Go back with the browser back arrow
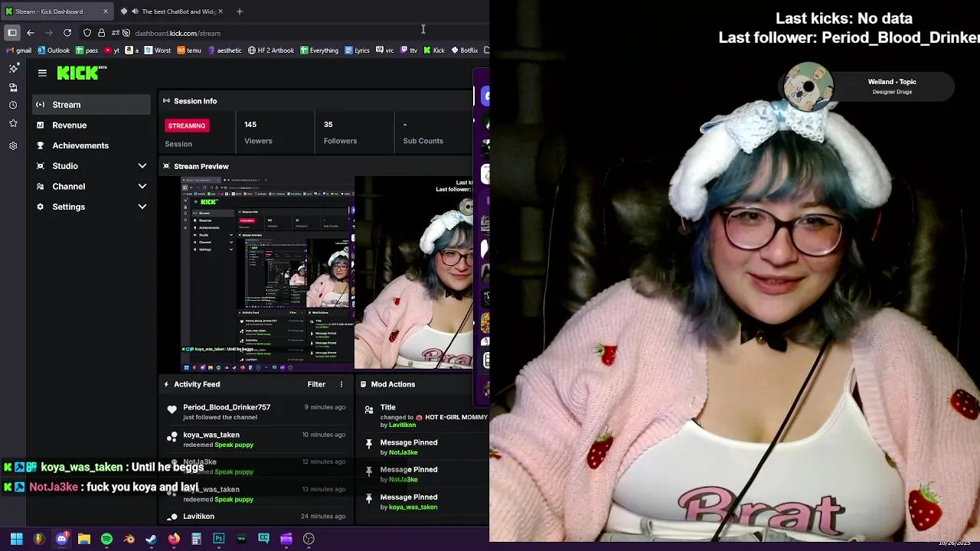This screenshot has width=980, height=551. pyautogui.click(x=31, y=33)
